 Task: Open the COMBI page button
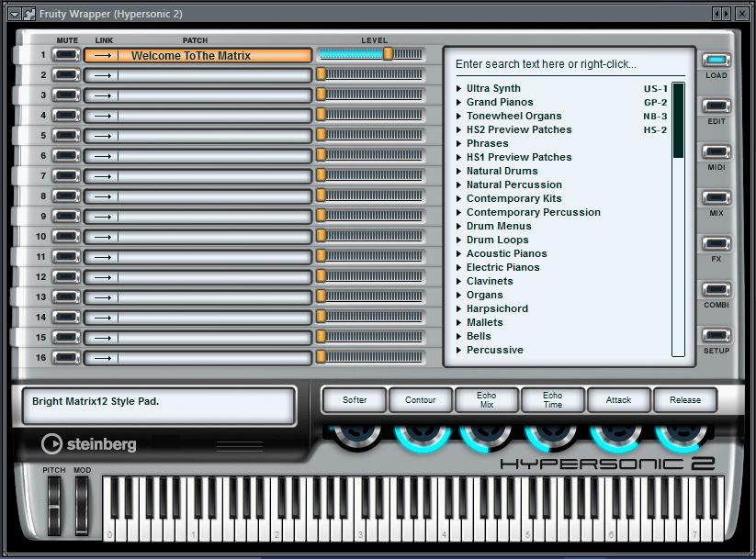coord(717,288)
